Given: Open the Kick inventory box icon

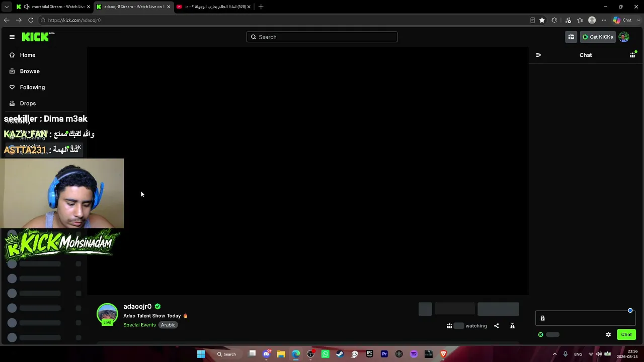Looking at the screenshot, I should coord(571,37).
